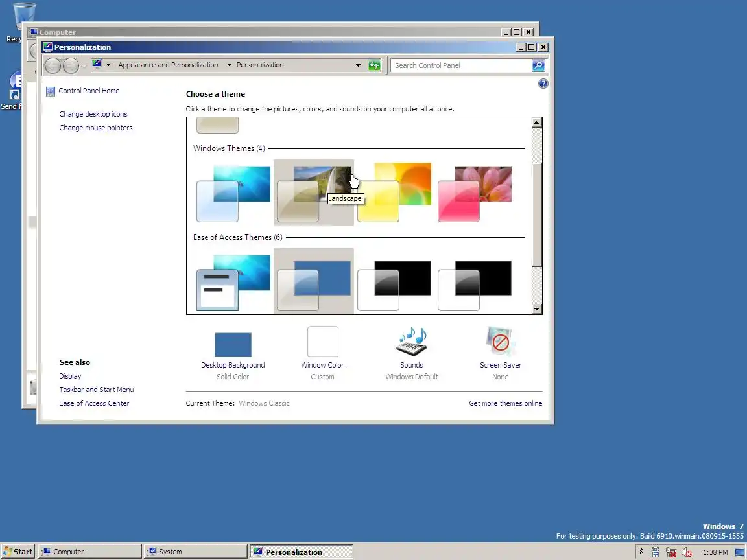Click the taskbar clock 1:38 PM
This screenshot has height=560, width=747.
point(716,552)
